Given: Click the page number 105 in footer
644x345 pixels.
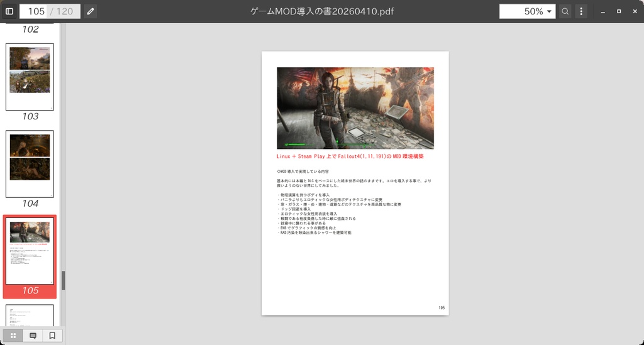Looking at the screenshot, I should click(441, 308).
